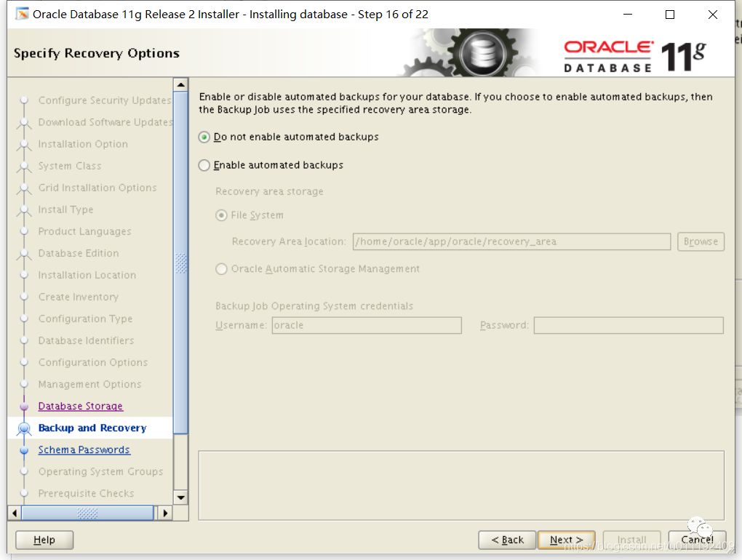Click the Backup and Recovery step icon
This screenshot has width=742, height=560.
24,428
